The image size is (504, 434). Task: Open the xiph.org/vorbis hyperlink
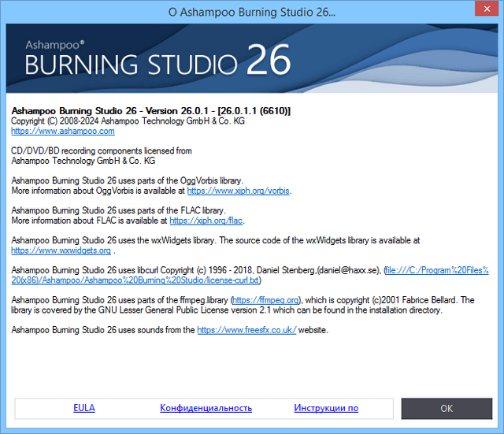(239, 191)
